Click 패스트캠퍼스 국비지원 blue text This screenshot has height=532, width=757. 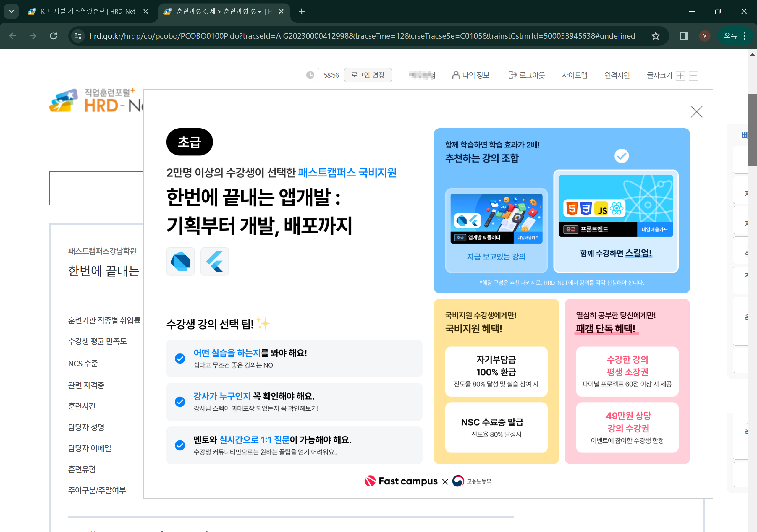347,172
